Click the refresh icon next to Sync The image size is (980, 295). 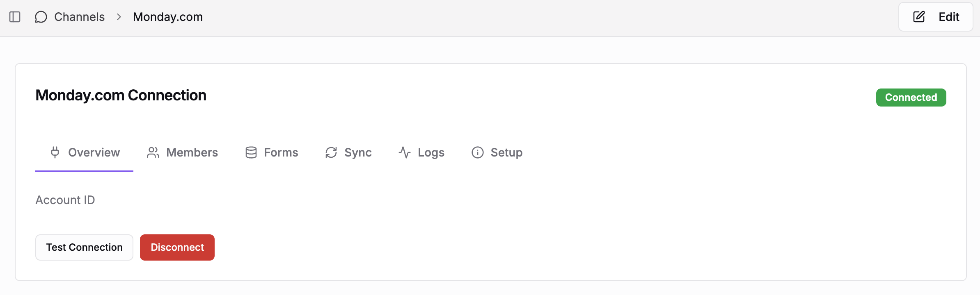point(331,152)
